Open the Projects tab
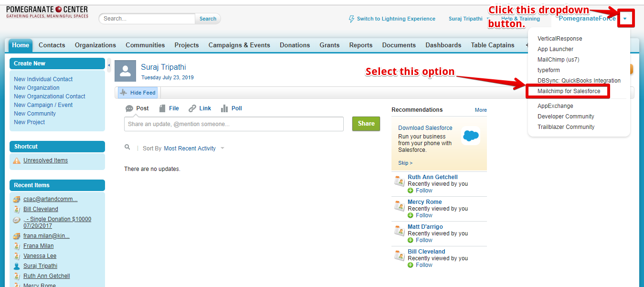The image size is (644, 287). tap(187, 45)
